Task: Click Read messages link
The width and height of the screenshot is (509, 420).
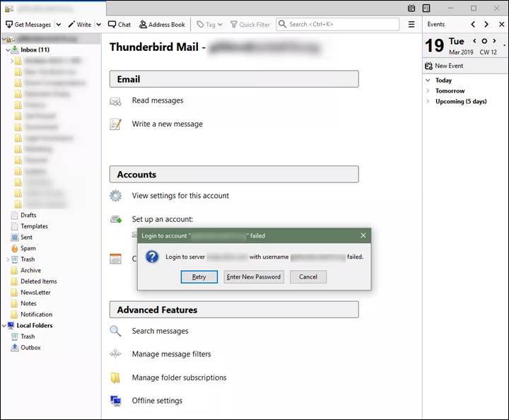Action: coord(158,100)
